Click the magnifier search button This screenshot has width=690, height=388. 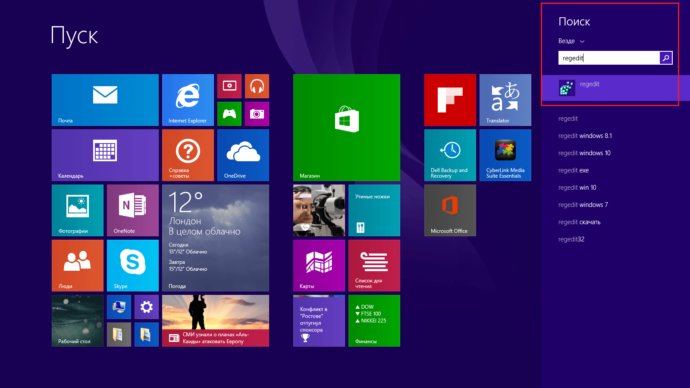[666, 58]
